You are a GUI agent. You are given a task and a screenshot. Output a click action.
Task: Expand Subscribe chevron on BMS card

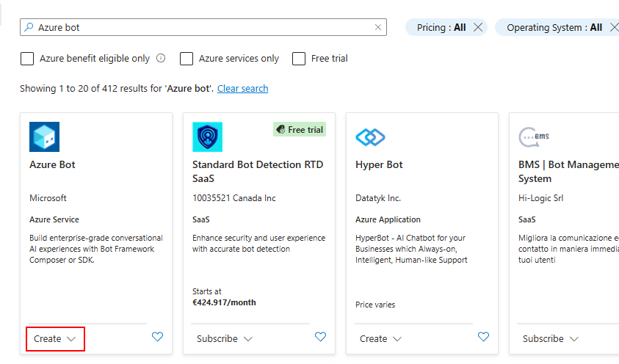pyautogui.click(x=574, y=339)
